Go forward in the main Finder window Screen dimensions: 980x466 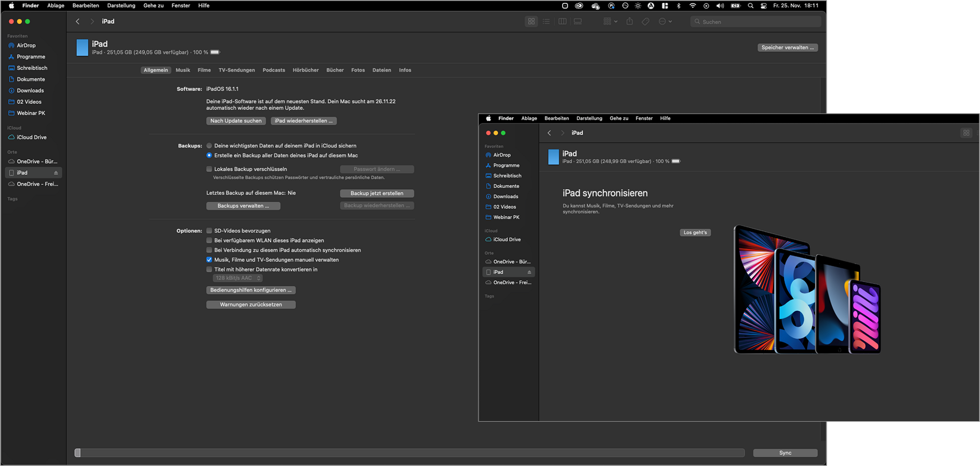(x=92, y=21)
